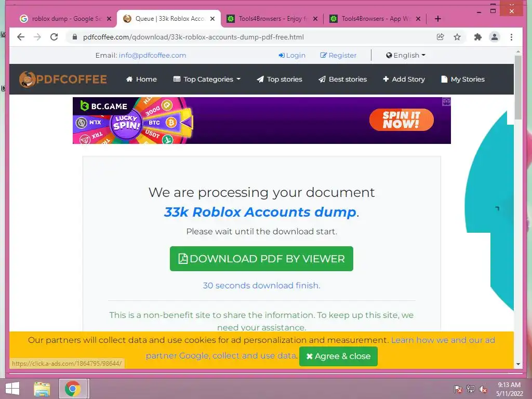Viewport: 532px width, 399px height.
Task: Go back using the browser back arrow
Action: [x=21, y=37]
